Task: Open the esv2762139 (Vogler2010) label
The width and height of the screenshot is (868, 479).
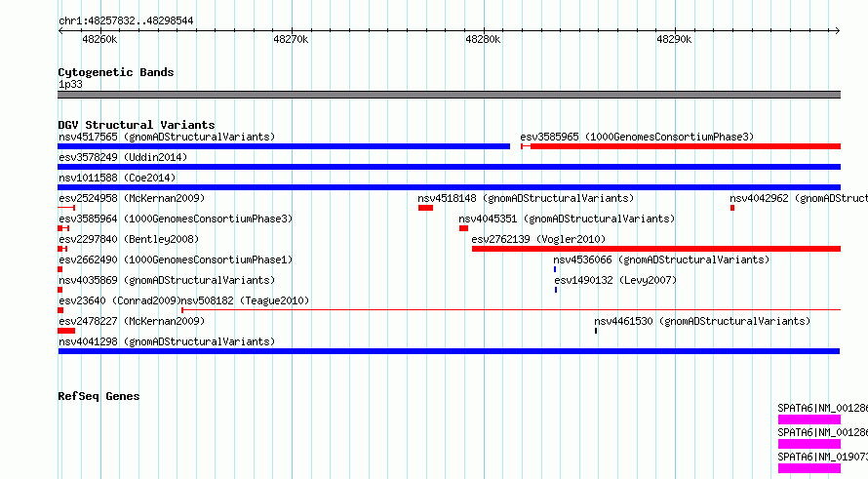Action: pyautogui.click(x=538, y=239)
